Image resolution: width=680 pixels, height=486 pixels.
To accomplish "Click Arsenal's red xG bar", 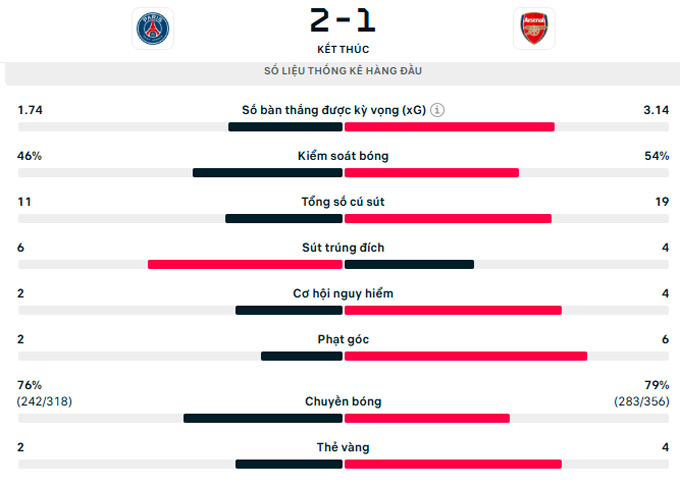I will 449,127.
